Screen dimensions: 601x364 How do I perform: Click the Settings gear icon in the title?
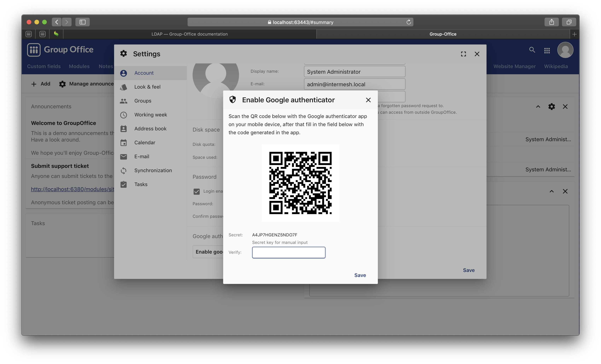[123, 53]
